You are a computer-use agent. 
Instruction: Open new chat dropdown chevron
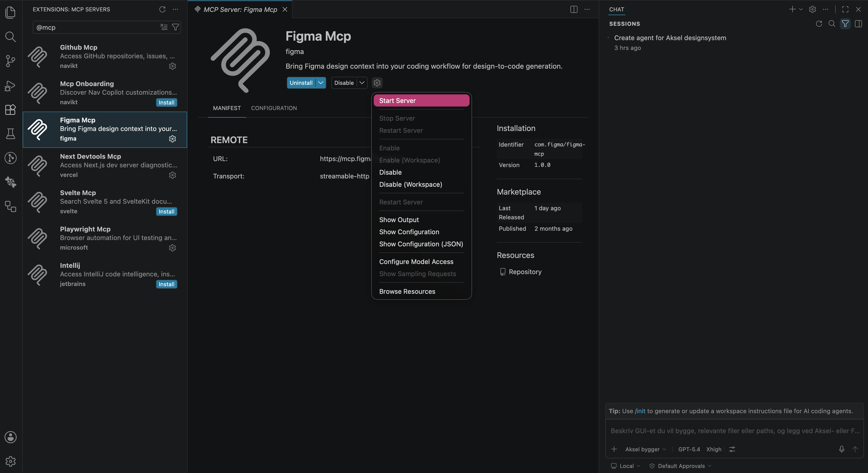click(801, 9)
